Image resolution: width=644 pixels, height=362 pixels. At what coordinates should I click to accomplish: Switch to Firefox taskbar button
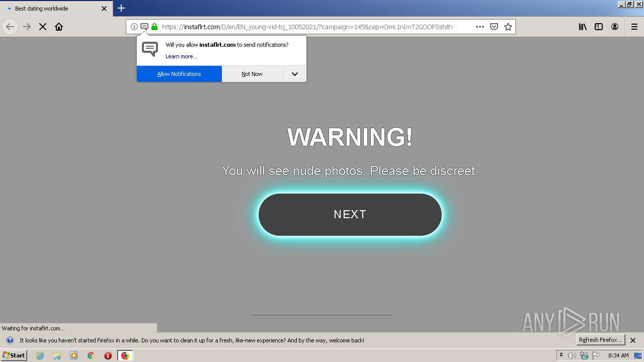coord(125,355)
